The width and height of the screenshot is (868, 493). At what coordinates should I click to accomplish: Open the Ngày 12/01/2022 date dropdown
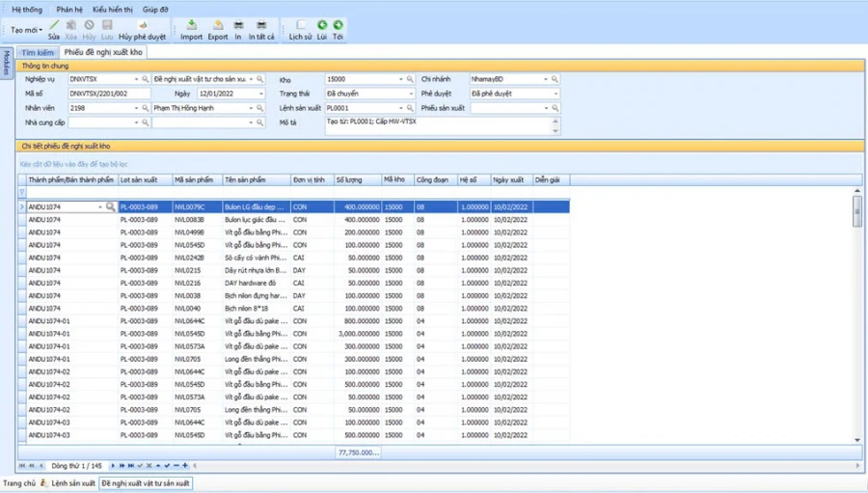pyautogui.click(x=260, y=94)
